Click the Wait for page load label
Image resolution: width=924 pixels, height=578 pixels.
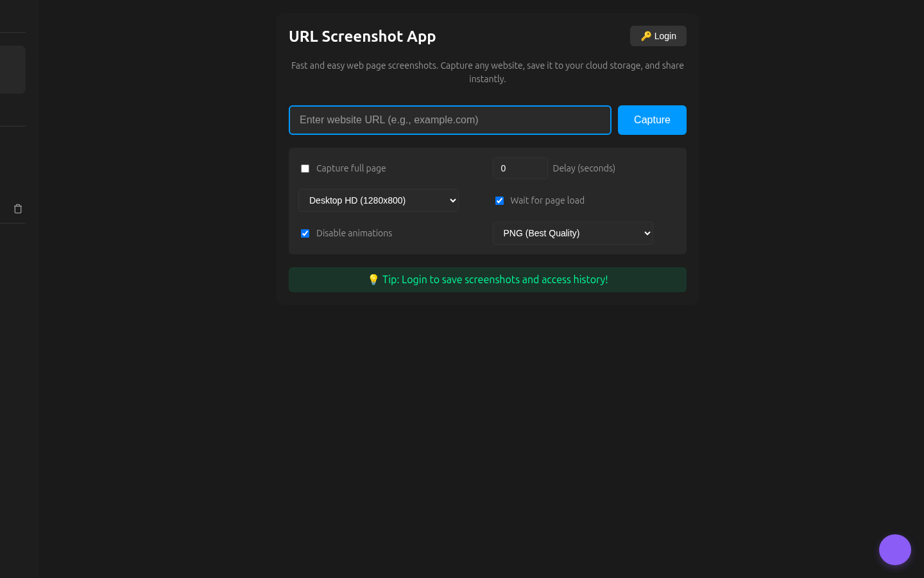547,200
